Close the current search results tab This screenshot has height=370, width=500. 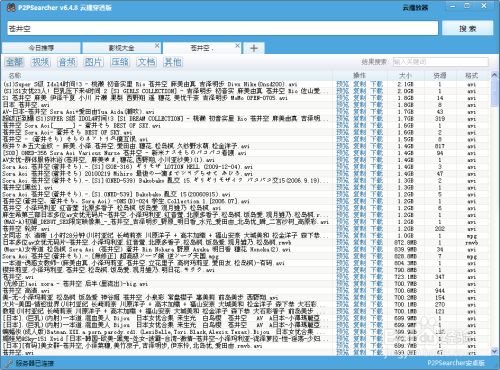click(237, 45)
